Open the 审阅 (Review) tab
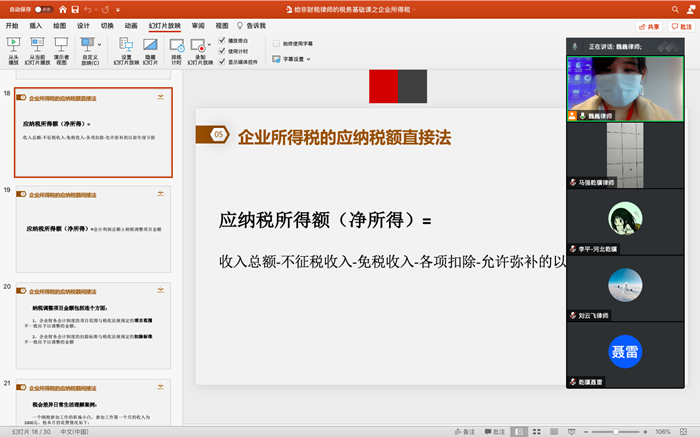Viewport: 700px width, 437px height. 198,26
